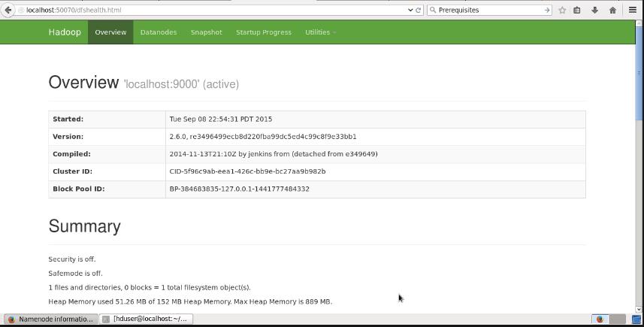Click the Summary heading
The image size is (644, 327).
[85, 226]
